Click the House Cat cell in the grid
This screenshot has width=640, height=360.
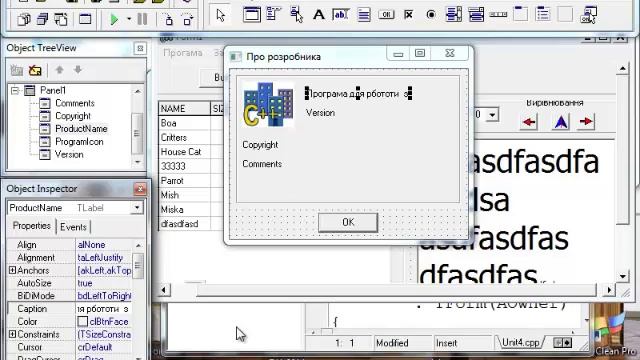pyautogui.click(x=184, y=152)
